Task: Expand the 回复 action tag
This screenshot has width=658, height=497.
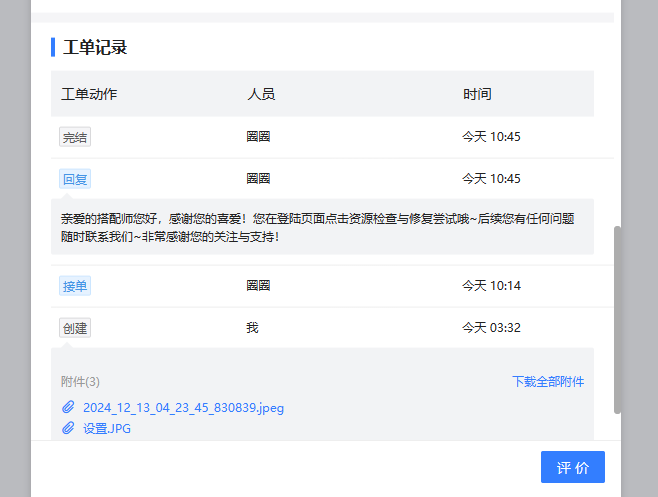Action: click(x=75, y=179)
